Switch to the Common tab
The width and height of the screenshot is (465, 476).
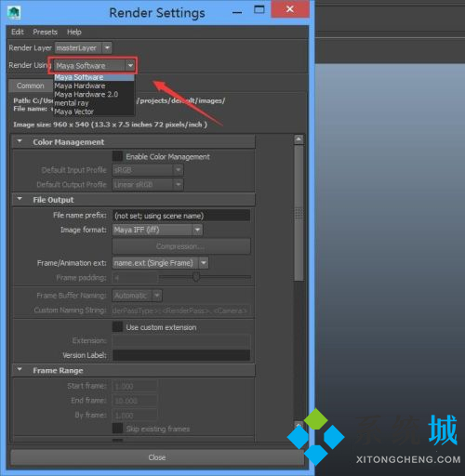tap(31, 86)
